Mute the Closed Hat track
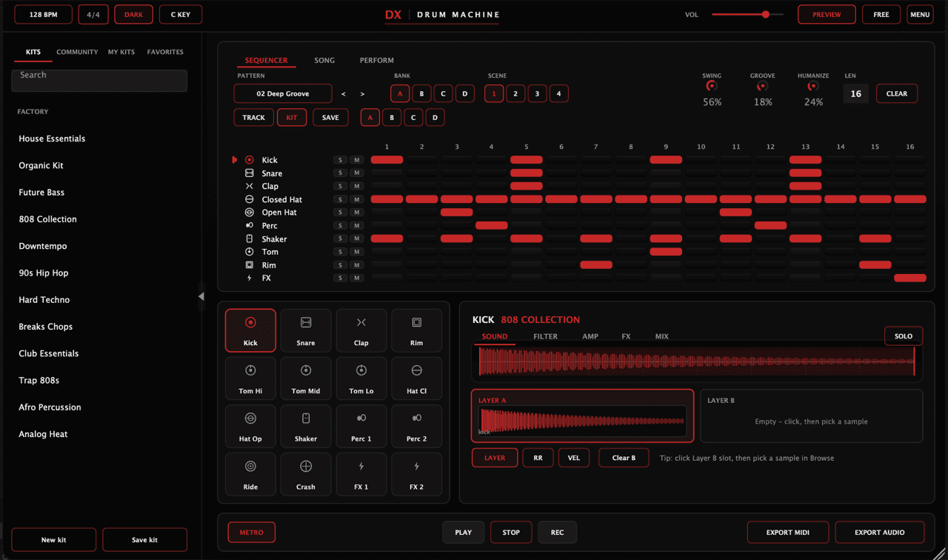Viewport: 948px width, 560px height. [356, 199]
